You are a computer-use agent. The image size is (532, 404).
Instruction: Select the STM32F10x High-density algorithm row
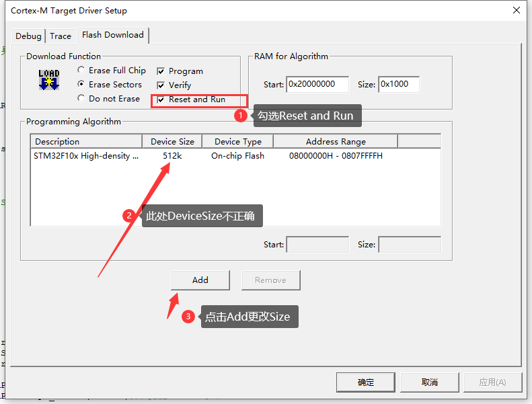tap(235, 156)
